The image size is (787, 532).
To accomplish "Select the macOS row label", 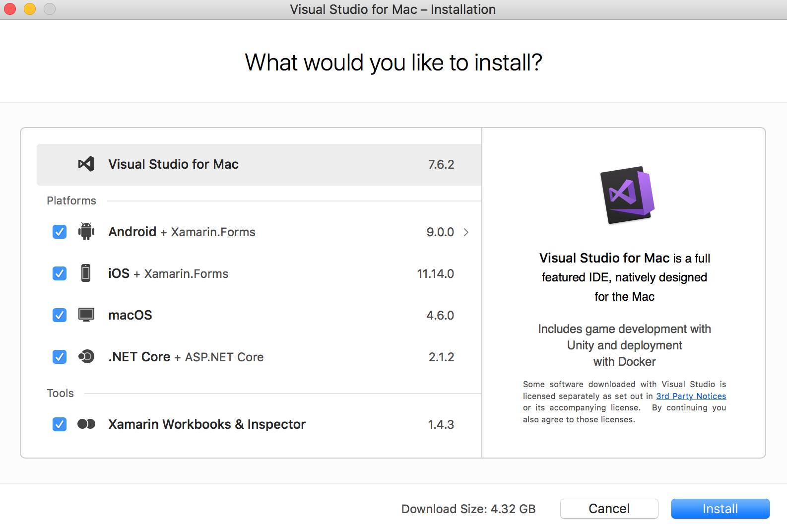I will 130,315.
